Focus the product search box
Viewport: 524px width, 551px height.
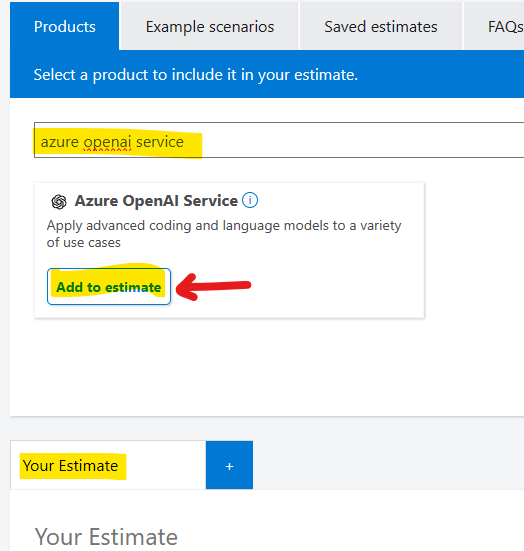tap(279, 140)
